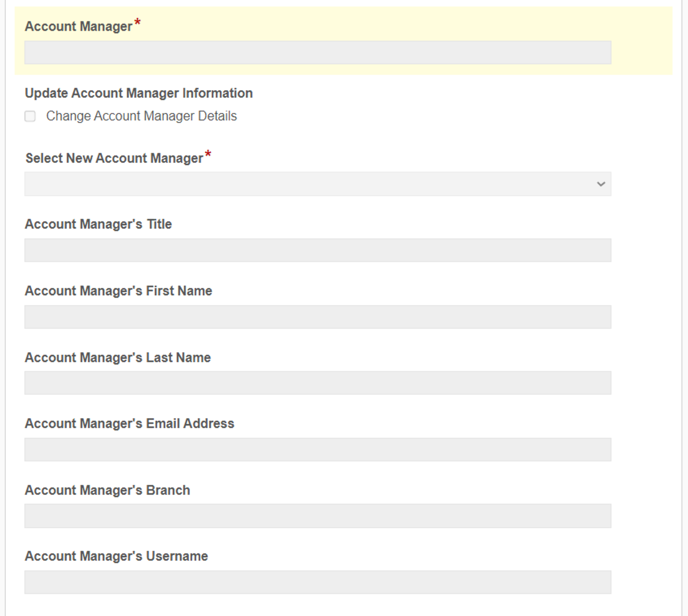
Task: Focus the Account Manager's Branch field
Action: pos(318,516)
